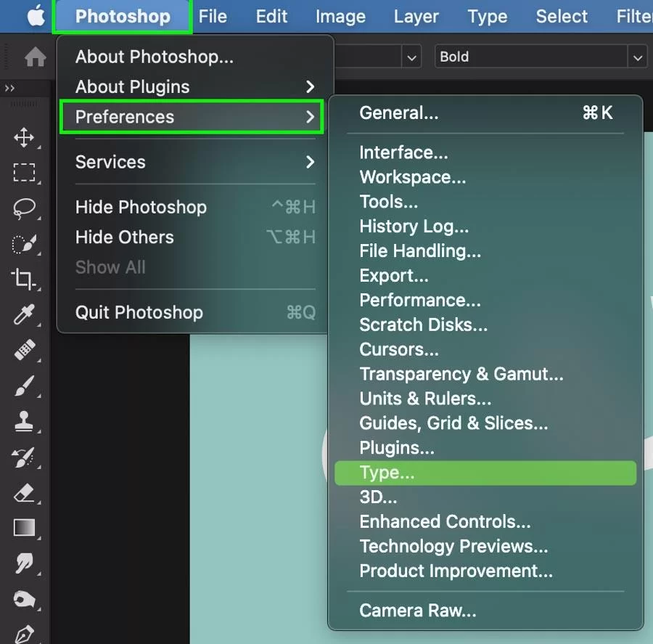Viewport: 653px width, 644px height.
Task: Choose Quit Photoshop
Action: tap(195, 312)
